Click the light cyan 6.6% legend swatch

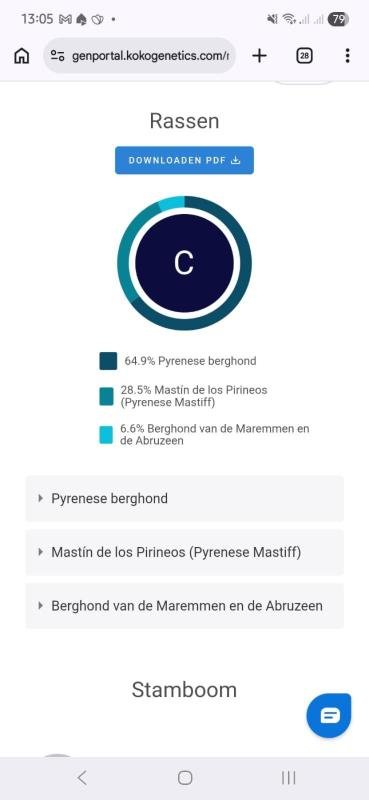[x=106, y=435]
